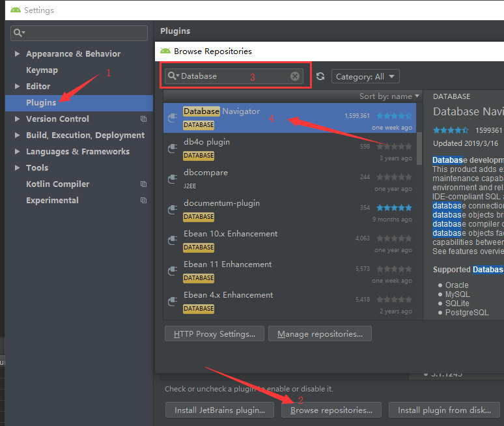Screen dimensions: 504x426
Task: Click the Settings search magnifier icon
Action: coord(19,33)
